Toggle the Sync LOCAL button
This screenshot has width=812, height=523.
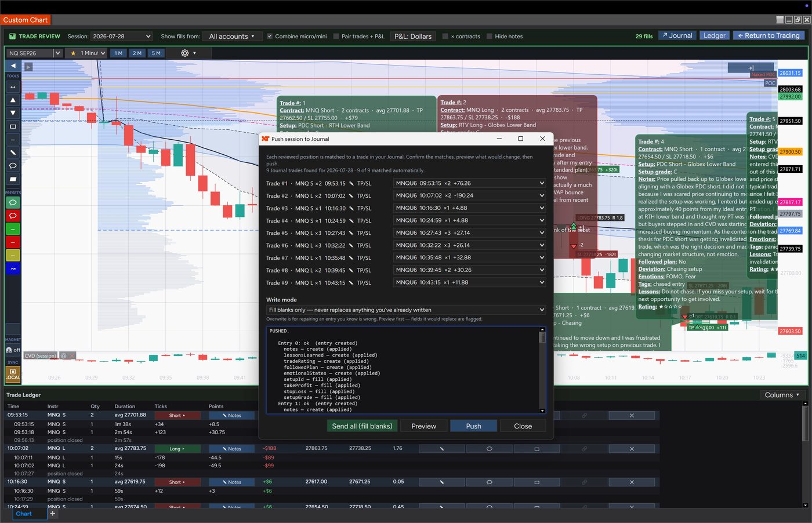[13, 374]
